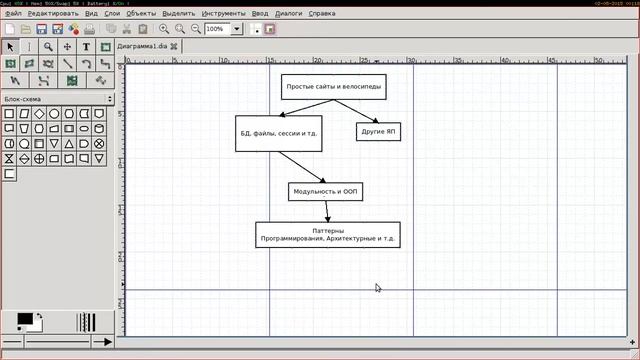Select the text edit cursor tool
Image resolution: width=640 pixels, height=360 pixels.
pyautogui.click(x=29, y=47)
